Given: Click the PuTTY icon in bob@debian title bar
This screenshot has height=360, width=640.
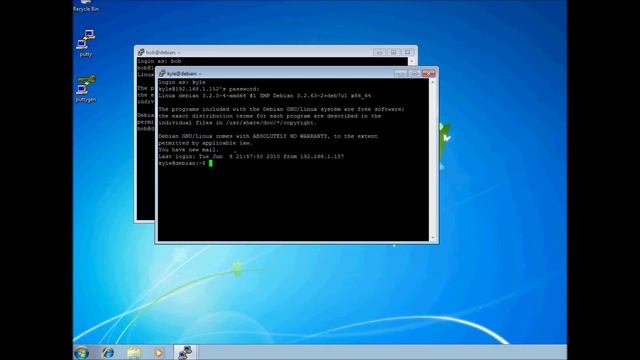Looking at the screenshot, I should (x=141, y=52).
